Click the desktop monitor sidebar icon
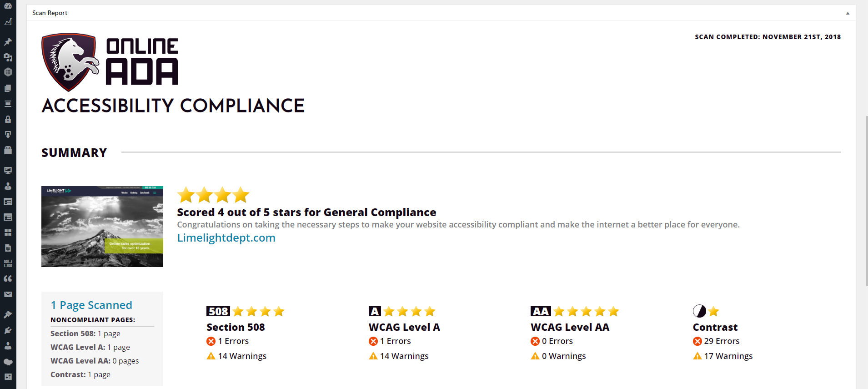Screen dimensions: 868x389 [x=8, y=171]
